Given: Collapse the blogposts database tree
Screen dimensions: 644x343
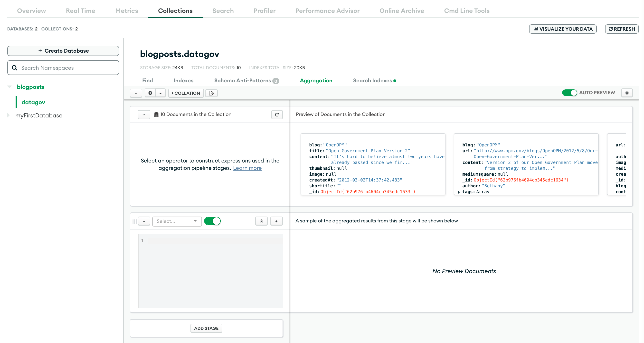Looking at the screenshot, I should [x=9, y=86].
